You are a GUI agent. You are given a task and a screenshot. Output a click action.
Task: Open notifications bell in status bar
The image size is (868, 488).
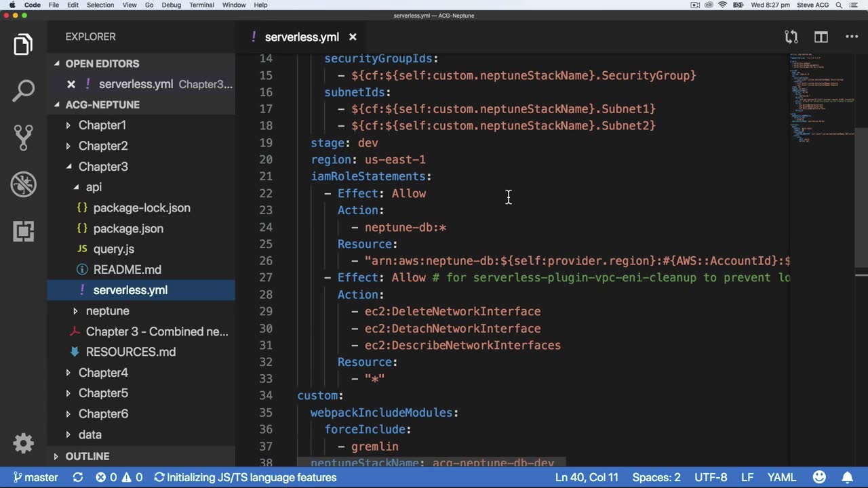848,477
